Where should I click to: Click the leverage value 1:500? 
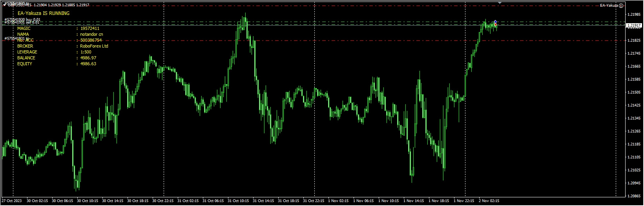click(86, 52)
